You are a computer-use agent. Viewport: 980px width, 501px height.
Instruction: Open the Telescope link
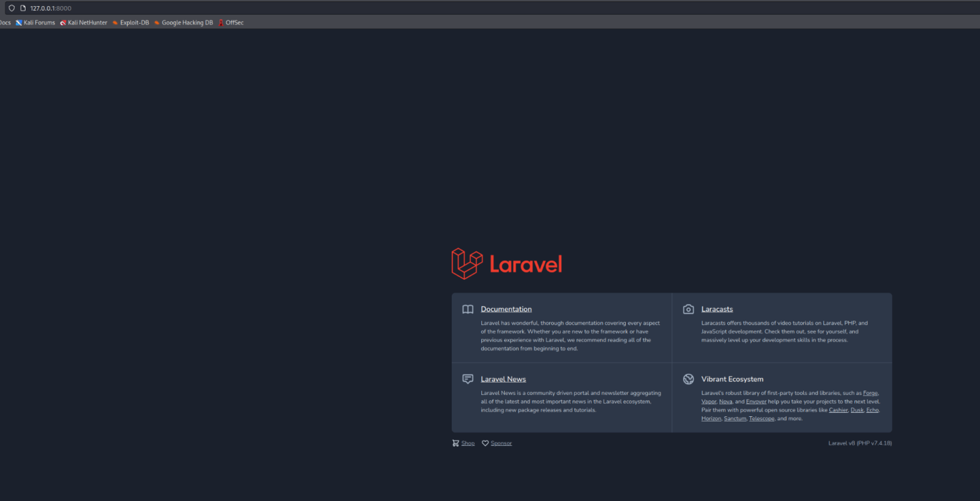point(762,418)
